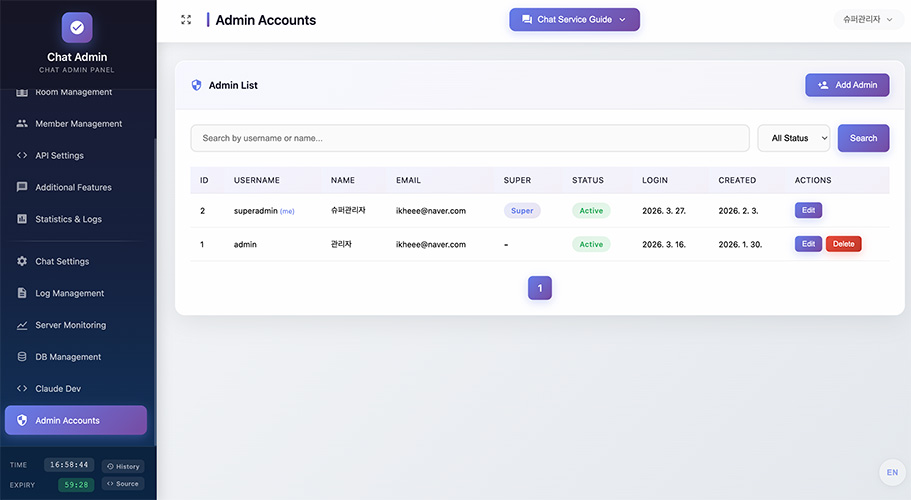Click Active status in admin row
This screenshot has height=500, width=911.
[591, 244]
